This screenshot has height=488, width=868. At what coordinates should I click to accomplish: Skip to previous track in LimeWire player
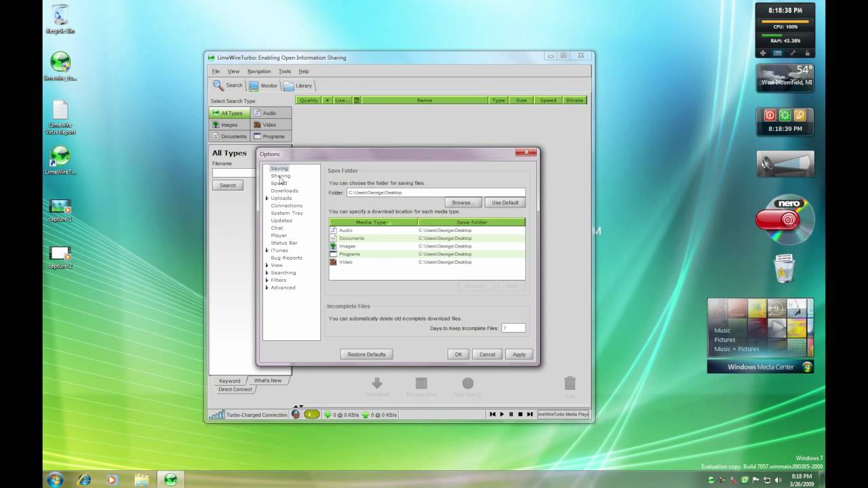coord(492,414)
